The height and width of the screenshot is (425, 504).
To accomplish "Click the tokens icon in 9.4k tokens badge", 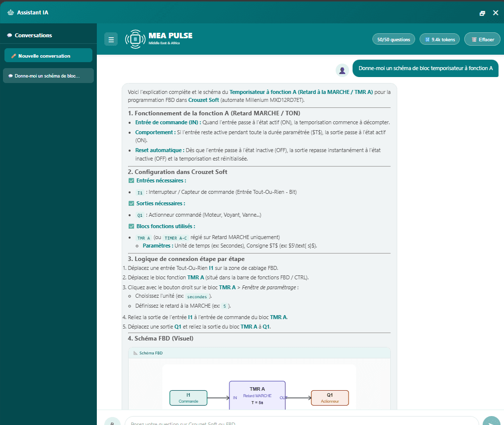I will [427, 40].
